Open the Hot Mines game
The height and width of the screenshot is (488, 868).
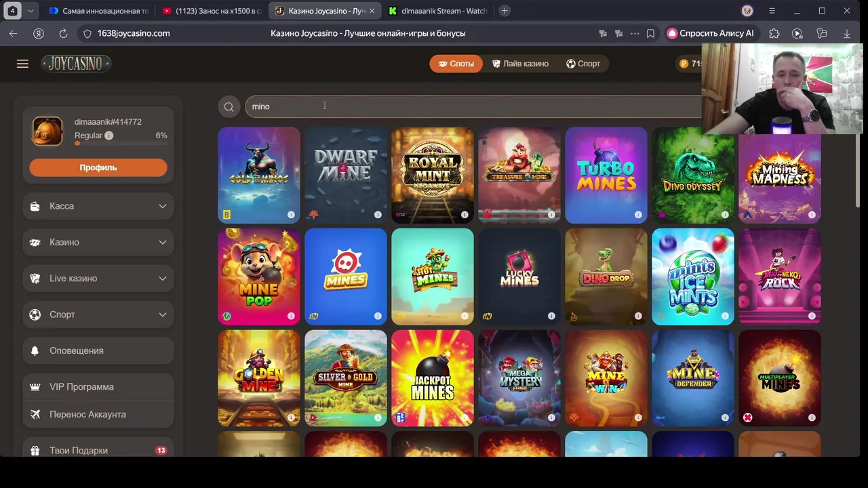tap(433, 277)
